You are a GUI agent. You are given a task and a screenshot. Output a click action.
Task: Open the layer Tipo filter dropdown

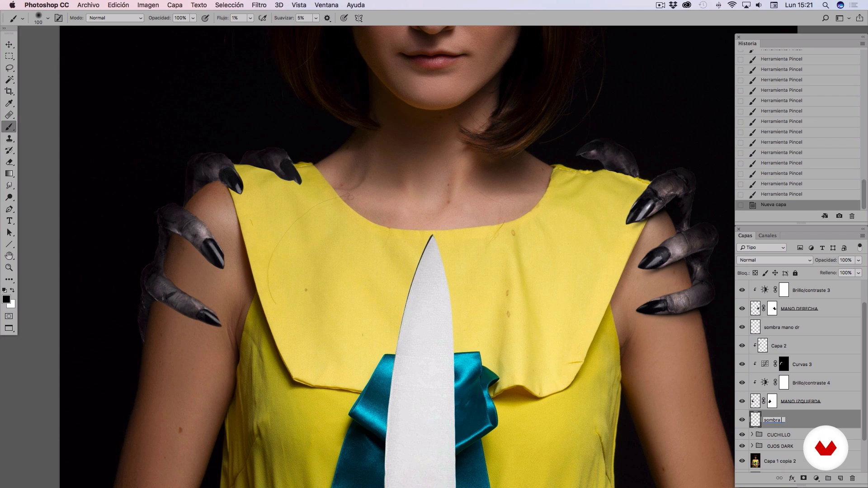point(762,248)
